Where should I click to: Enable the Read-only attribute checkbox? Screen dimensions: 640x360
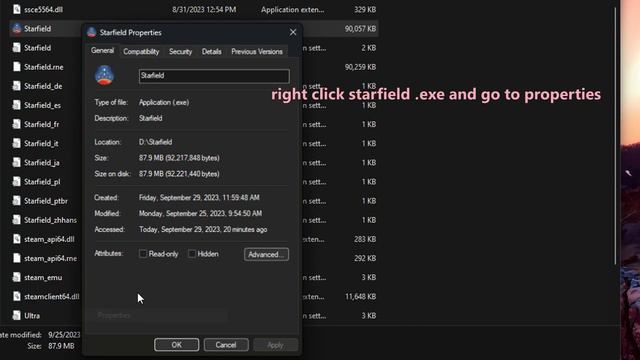(x=143, y=254)
